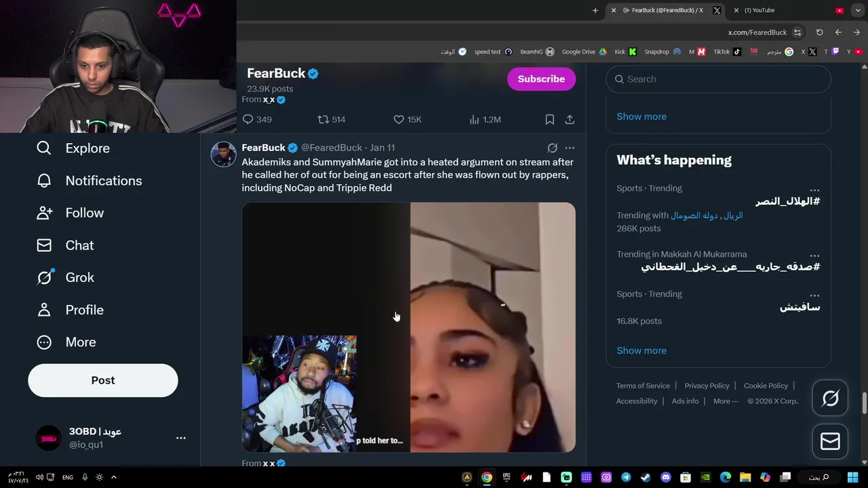Open Cookie Policy link

click(x=766, y=386)
